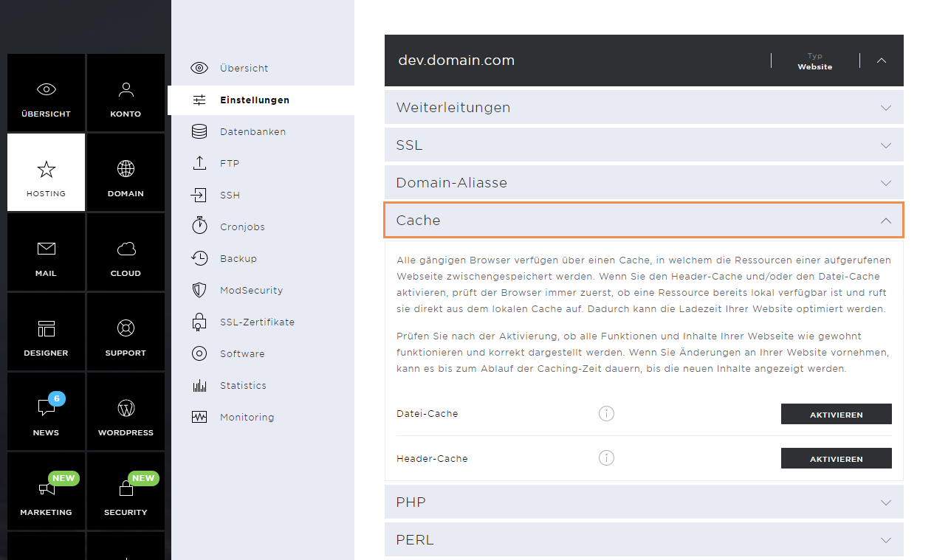Expand the PERL section
The width and height of the screenshot is (934, 560).
coord(644,539)
